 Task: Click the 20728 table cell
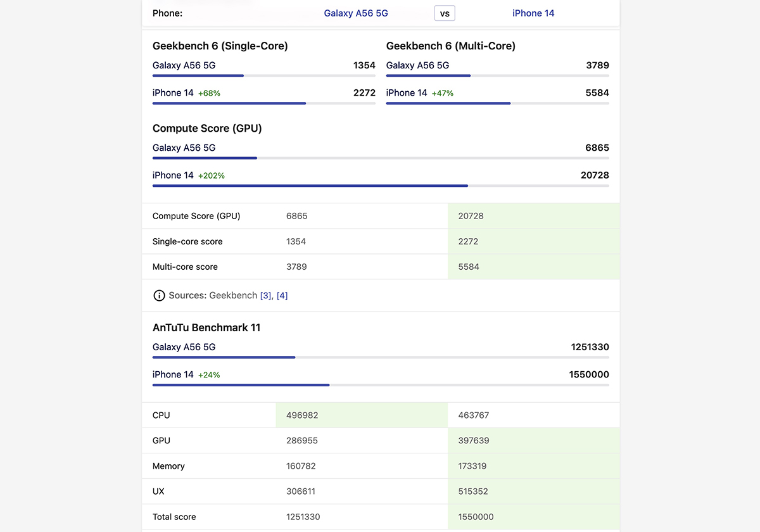pyautogui.click(x=533, y=216)
